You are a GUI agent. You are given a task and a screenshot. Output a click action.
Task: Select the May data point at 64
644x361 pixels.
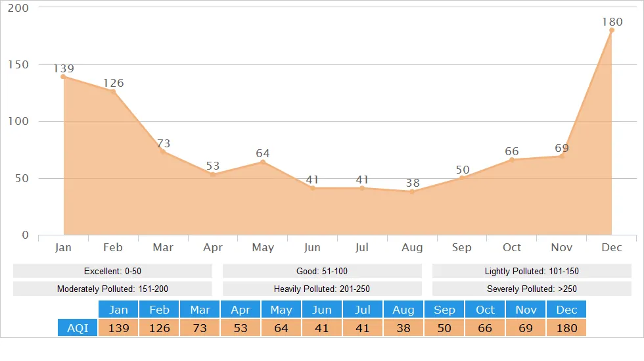[x=263, y=162]
